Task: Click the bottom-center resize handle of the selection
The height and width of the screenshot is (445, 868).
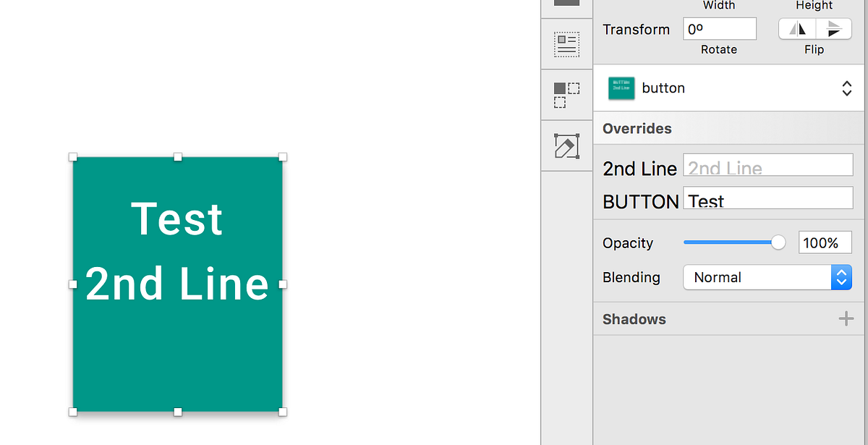Action: pos(177,411)
